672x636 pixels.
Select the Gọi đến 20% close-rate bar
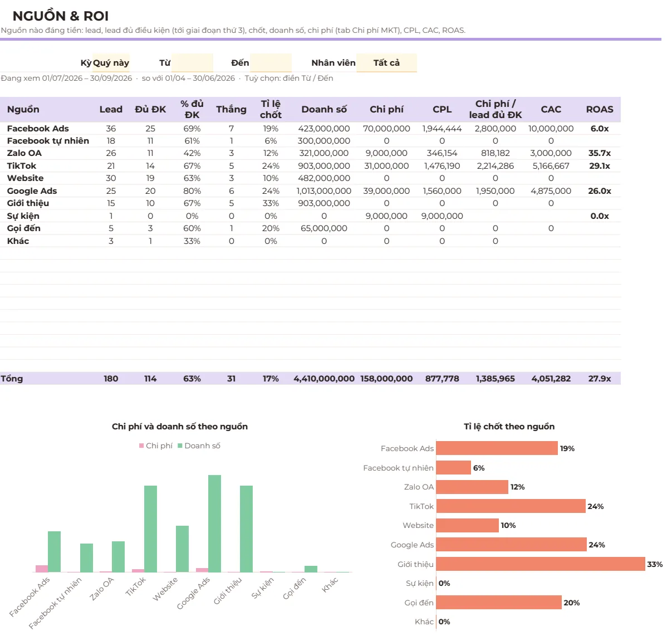(499, 603)
